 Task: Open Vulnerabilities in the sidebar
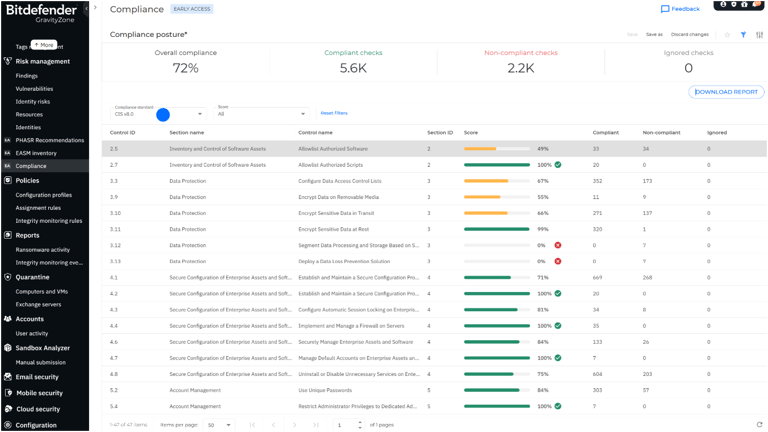click(x=34, y=89)
